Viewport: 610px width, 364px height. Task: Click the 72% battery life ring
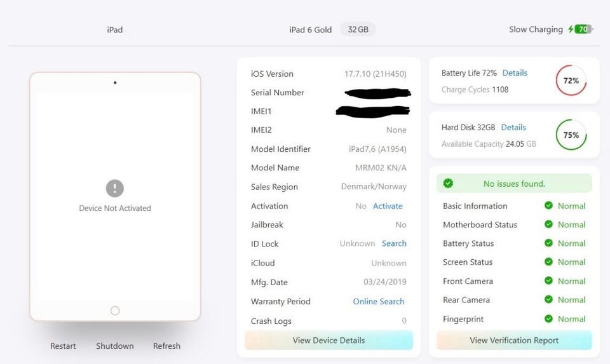pos(571,81)
